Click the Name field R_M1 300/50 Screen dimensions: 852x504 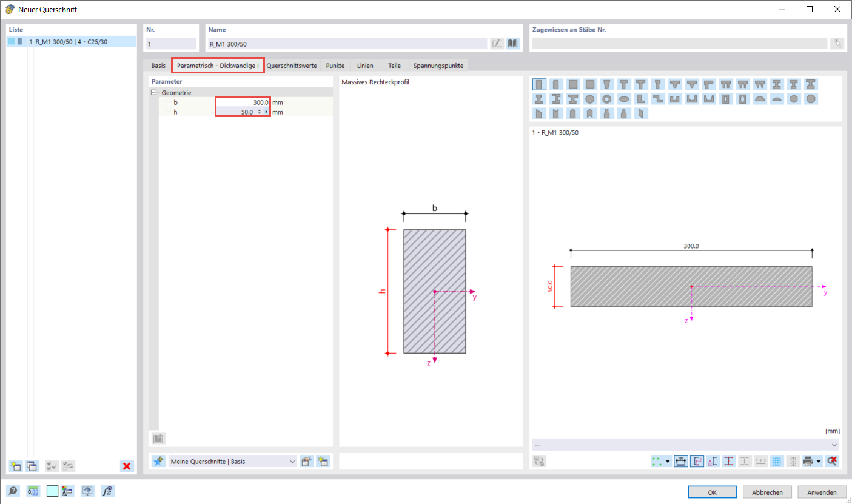(347, 44)
